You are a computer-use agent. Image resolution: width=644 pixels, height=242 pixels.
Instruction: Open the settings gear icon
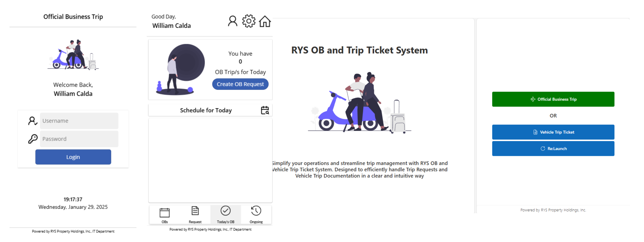tap(249, 21)
